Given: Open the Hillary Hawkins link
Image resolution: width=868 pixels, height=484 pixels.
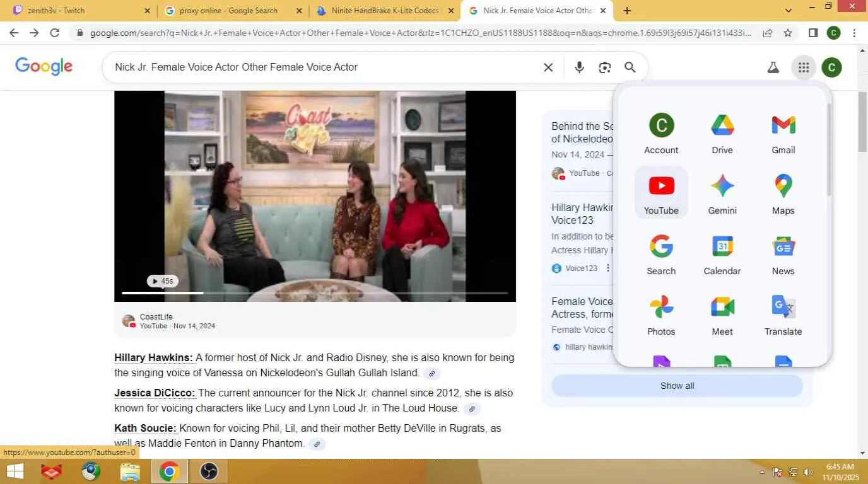Looking at the screenshot, I should coord(154,357).
